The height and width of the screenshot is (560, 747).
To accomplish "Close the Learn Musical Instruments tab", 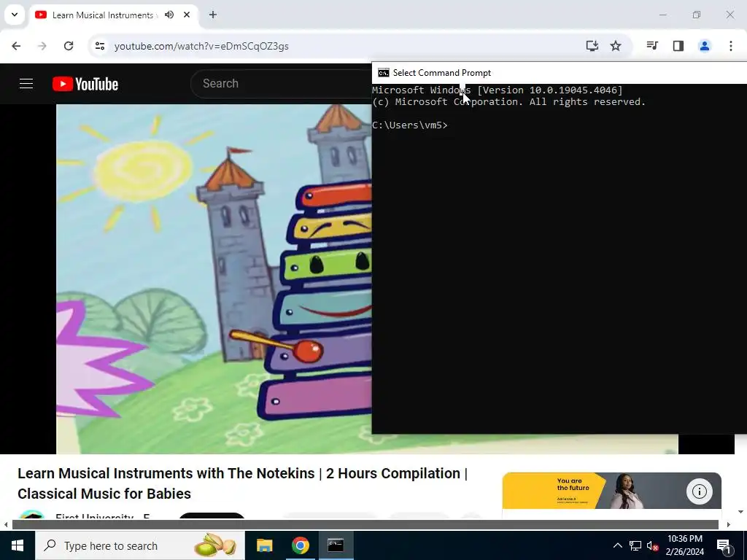I will click(x=187, y=15).
